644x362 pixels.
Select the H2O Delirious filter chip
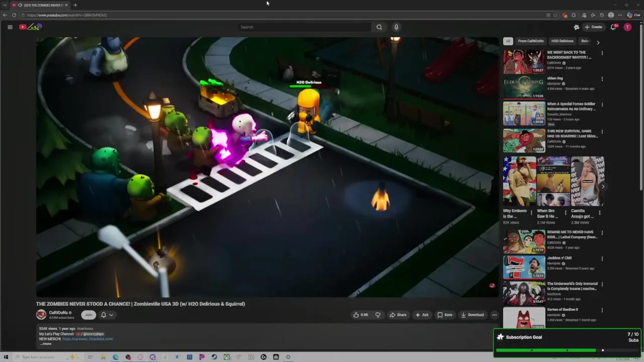562,41
